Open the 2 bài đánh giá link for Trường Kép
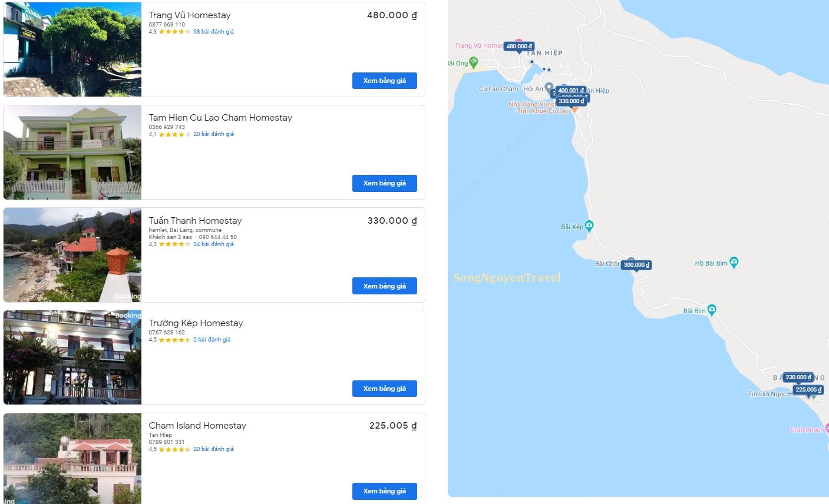Image resolution: width=829 pixels, height=504 pixels. pos(211,339)
